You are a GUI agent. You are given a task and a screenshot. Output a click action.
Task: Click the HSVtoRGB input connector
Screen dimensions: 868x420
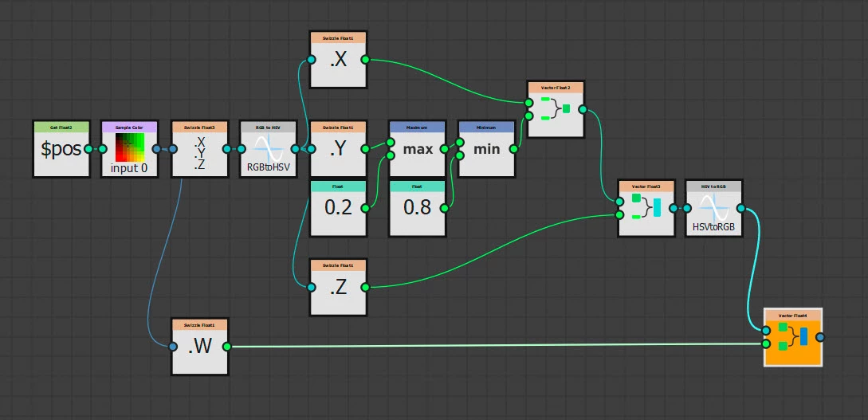[x=687, y=208]
